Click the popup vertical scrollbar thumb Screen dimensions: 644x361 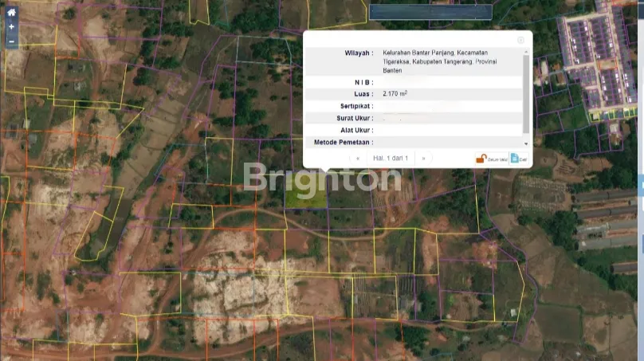(525, 92)
